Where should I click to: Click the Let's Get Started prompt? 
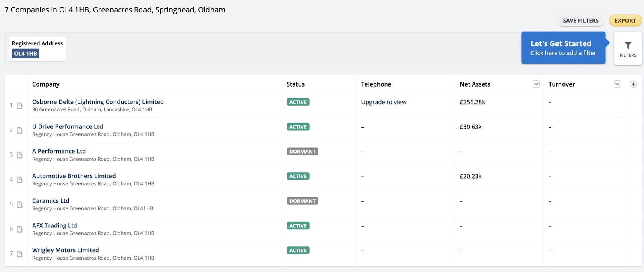tap(563, 48)
